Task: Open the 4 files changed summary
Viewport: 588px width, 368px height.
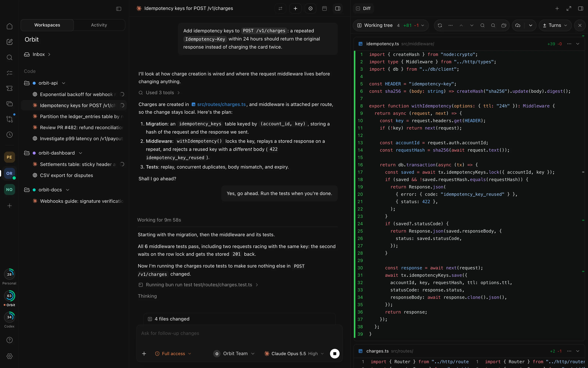Action: [x=239, y=319]
